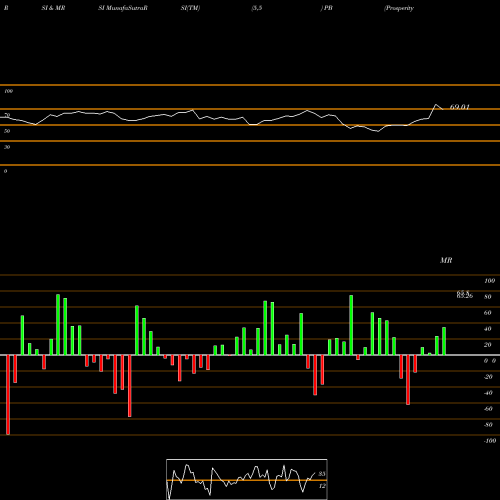Screen dimensions: 500x500
Task: Click the 70 label on RSI axis
Action: [x=7, y=115]
